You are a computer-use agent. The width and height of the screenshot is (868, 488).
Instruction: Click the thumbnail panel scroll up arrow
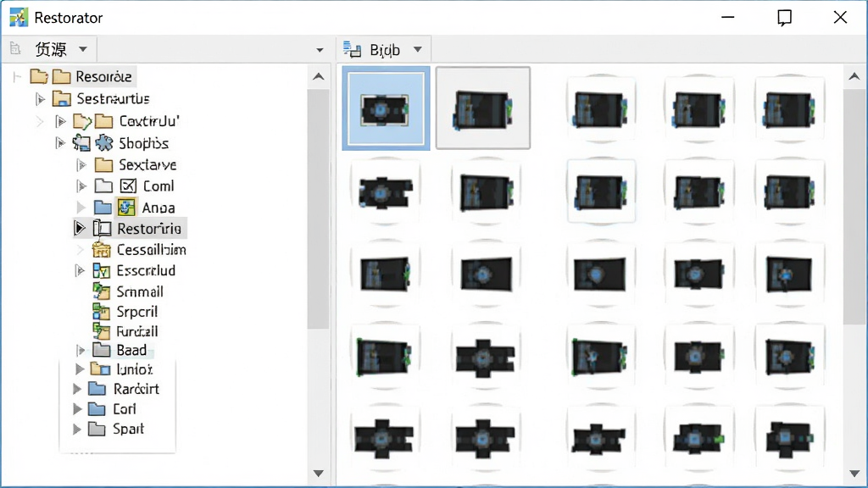pos(854,77)
